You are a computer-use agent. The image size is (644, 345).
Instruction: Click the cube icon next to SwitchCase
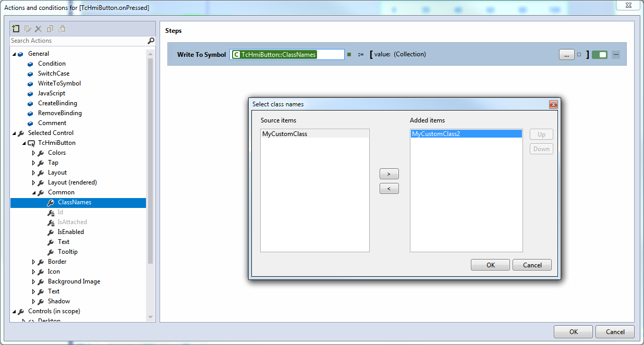point(30,73)
